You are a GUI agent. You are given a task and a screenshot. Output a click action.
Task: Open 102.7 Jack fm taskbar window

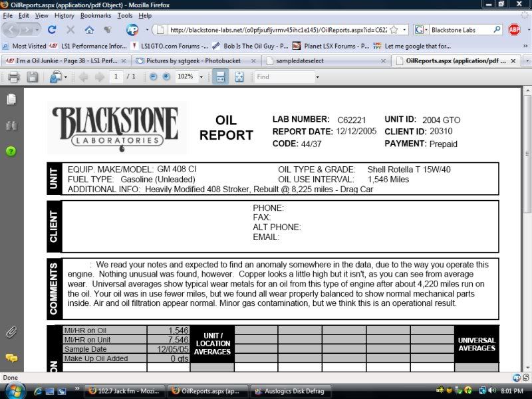click(124, 391)
